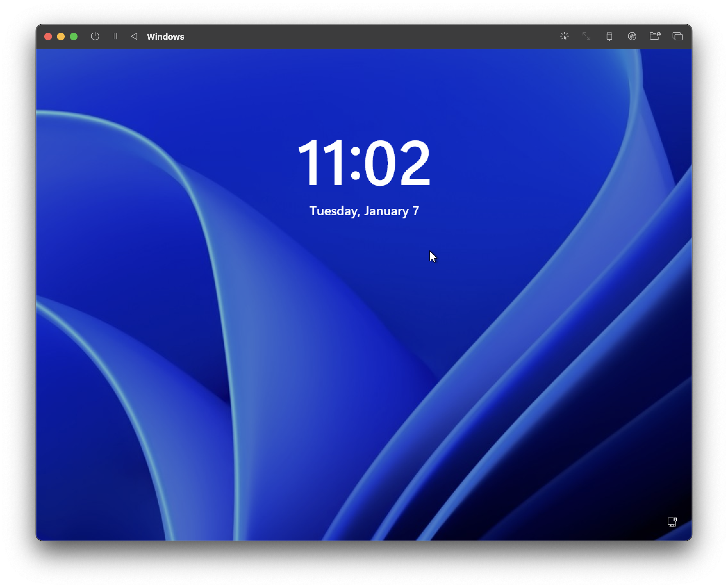728x588 pixels.
Task: Open the CD drive image menu
Action: tap(632, 36)
